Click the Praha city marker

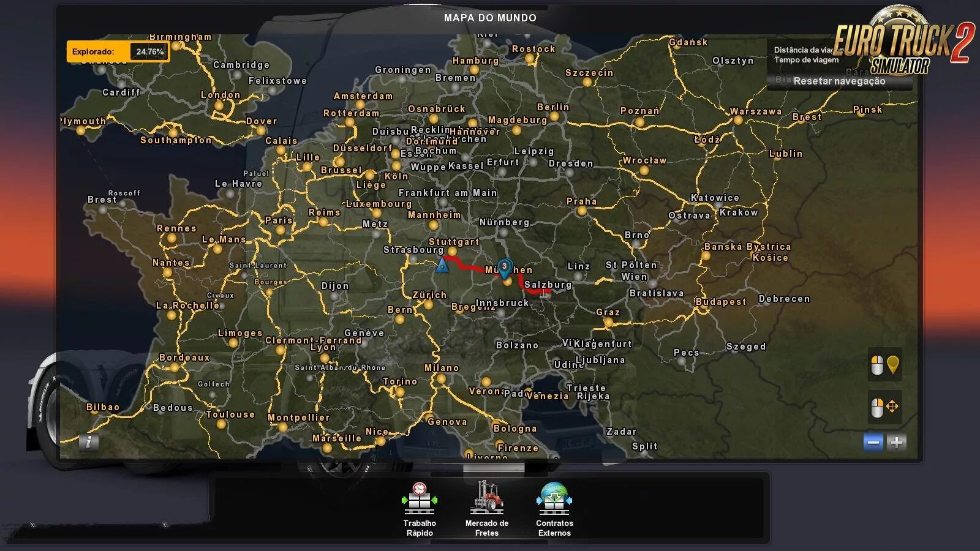click(x=581, y=211)
